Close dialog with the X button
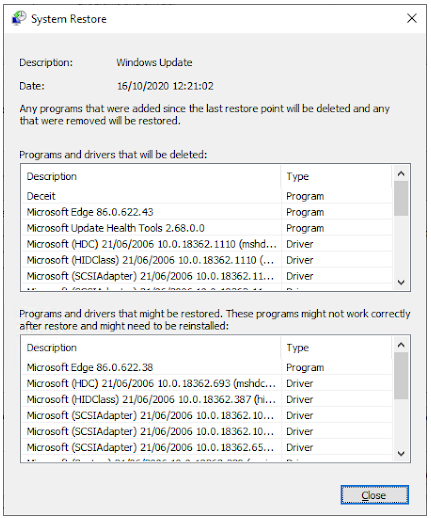The image size is (431, 518). click(x=412, y=18)
